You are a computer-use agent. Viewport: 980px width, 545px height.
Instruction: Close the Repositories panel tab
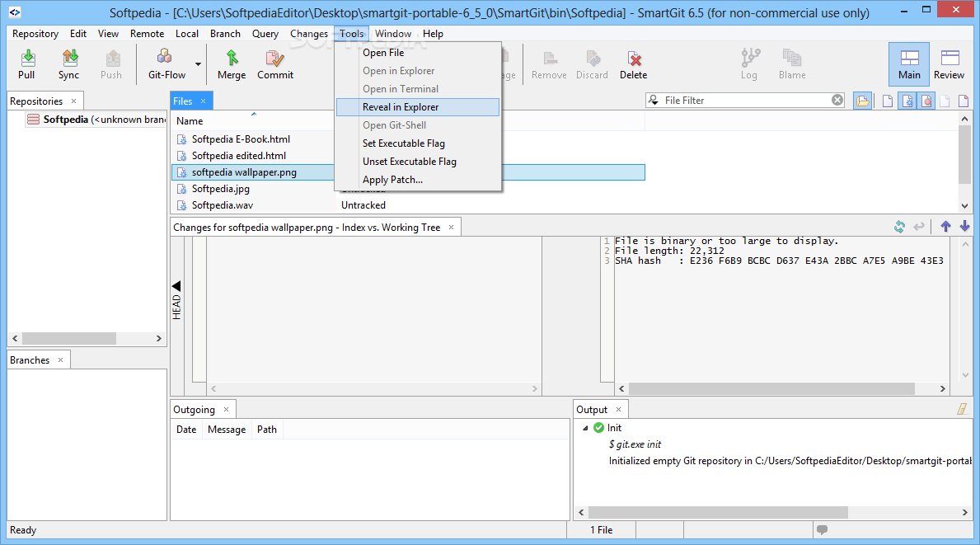(73, 101)
